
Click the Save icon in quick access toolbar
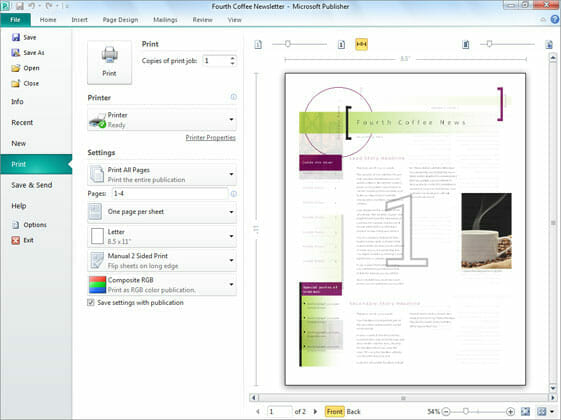coord(20,6)
